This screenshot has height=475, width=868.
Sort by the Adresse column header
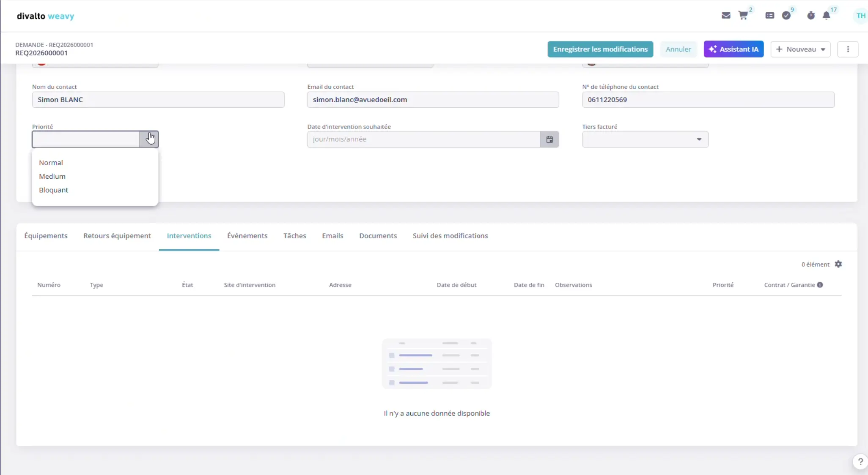[340, 285]
